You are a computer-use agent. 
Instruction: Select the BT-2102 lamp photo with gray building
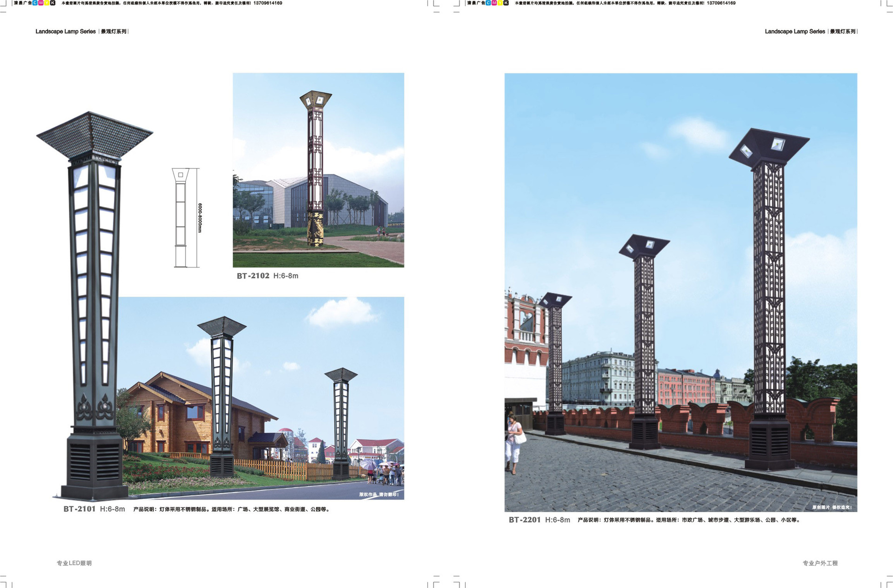(x=318, y=170)
